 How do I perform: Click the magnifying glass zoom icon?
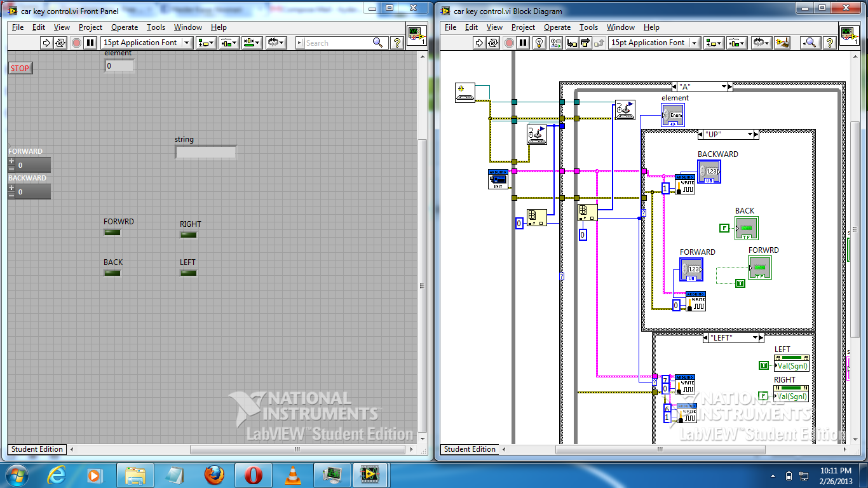tap(809, 43)
